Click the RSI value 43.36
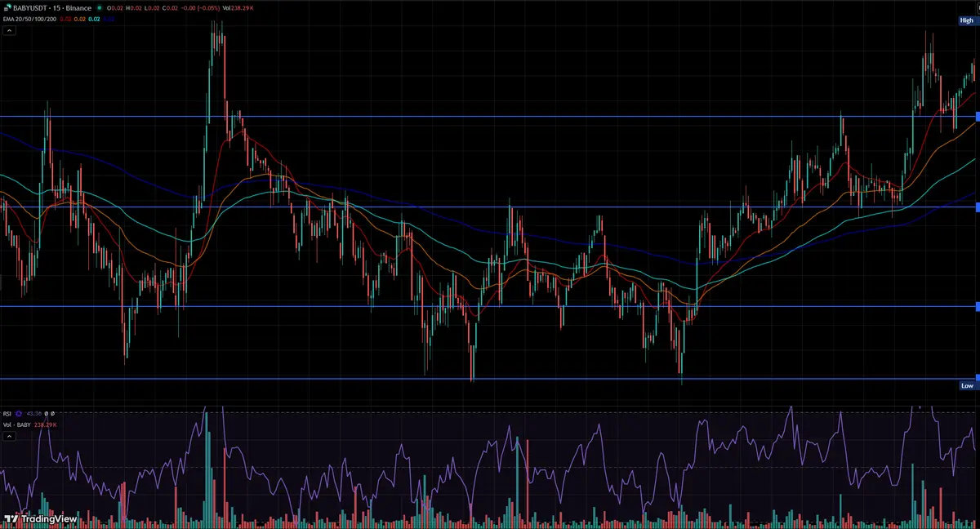 [x=34, y=413]
